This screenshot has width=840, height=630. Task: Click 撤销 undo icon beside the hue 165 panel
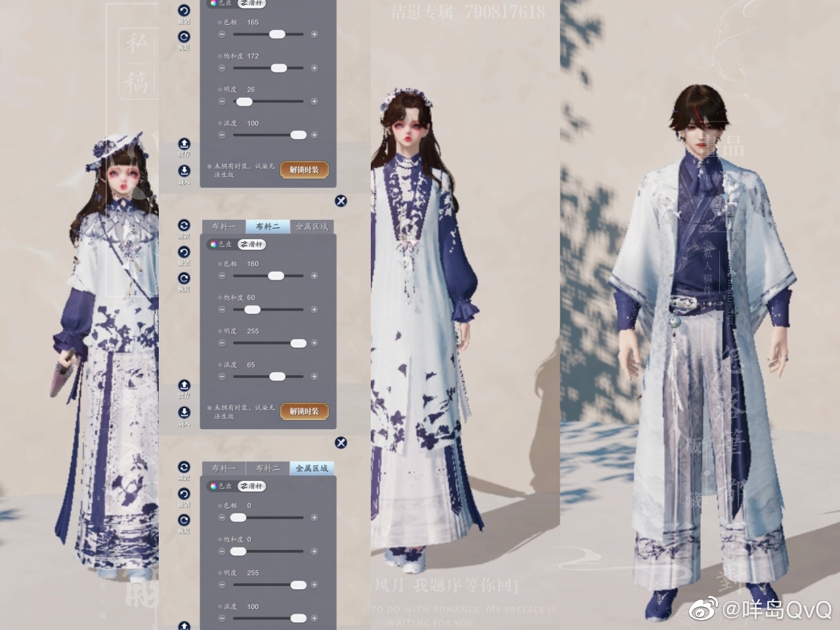click(x=184, y=11)
